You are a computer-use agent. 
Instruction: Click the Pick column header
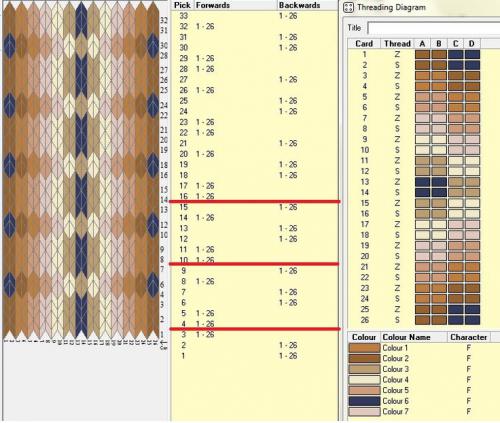[x=183, y=5]
